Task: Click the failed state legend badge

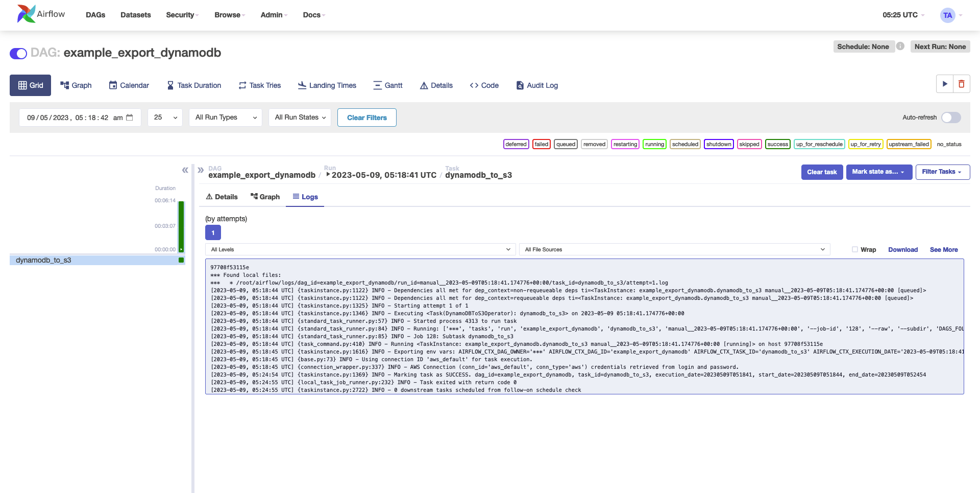Action: tap(542, 144)
